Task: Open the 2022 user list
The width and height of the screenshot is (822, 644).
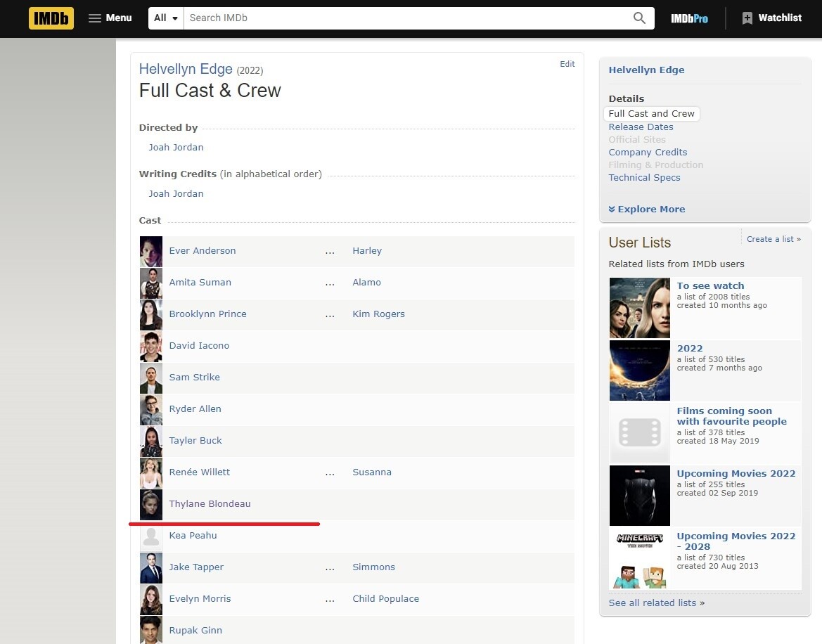Action: coord(689,348)
